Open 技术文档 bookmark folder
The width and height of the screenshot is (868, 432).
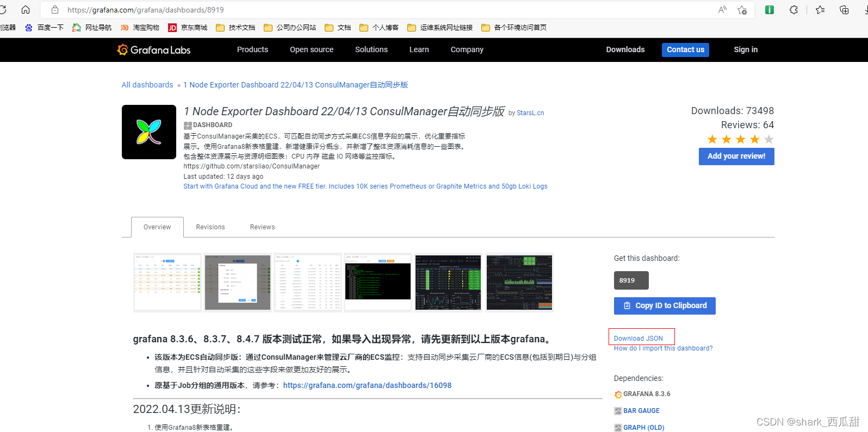pos(235,28)
